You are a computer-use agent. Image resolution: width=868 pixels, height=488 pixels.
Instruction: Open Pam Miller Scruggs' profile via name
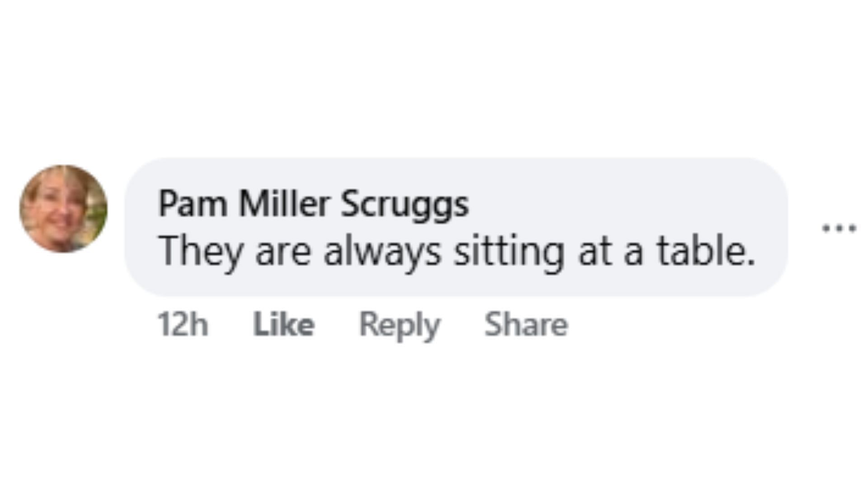313,204
